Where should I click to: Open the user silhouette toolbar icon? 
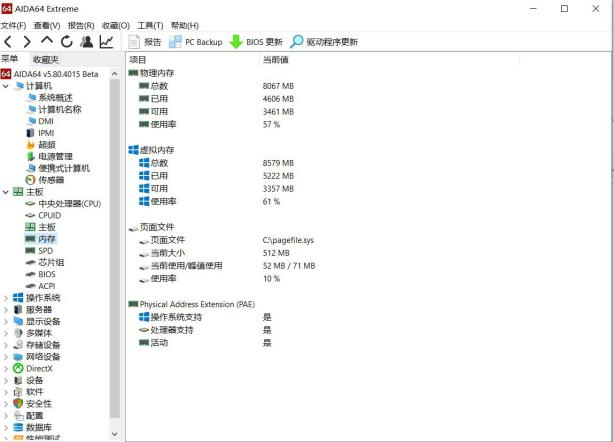click(87, 41)
